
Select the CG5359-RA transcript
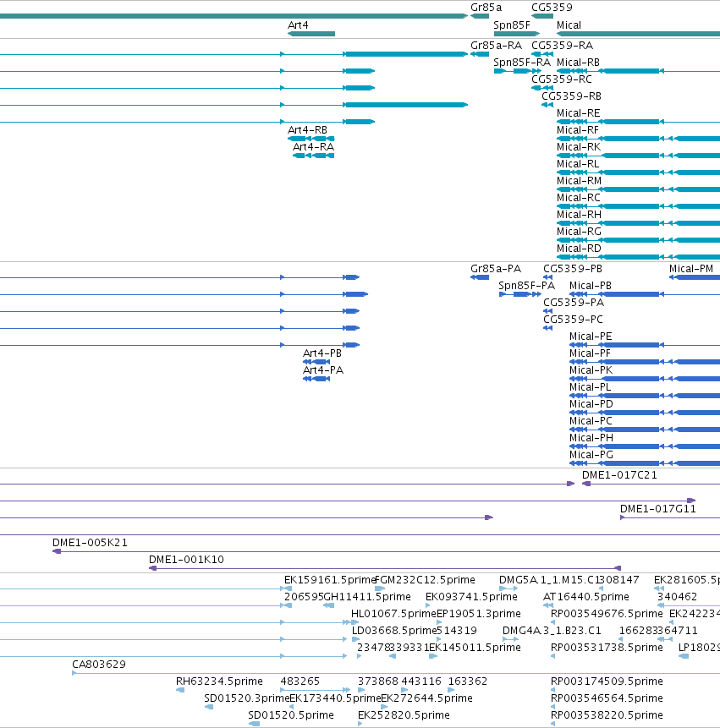pyautogui.click(x=542, y=54)
